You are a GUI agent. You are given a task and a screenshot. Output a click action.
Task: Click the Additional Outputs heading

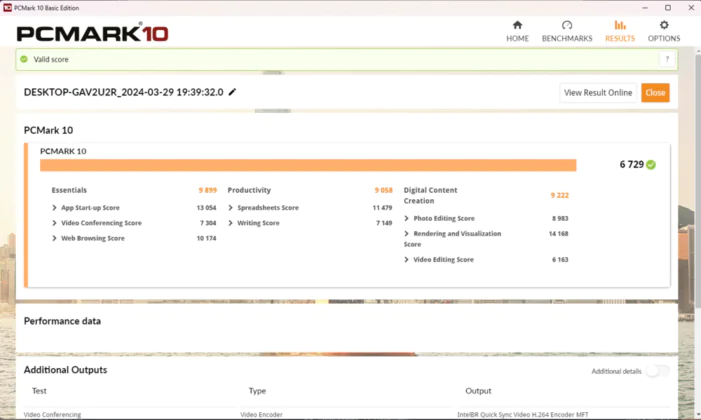click(x=65, y=370)
